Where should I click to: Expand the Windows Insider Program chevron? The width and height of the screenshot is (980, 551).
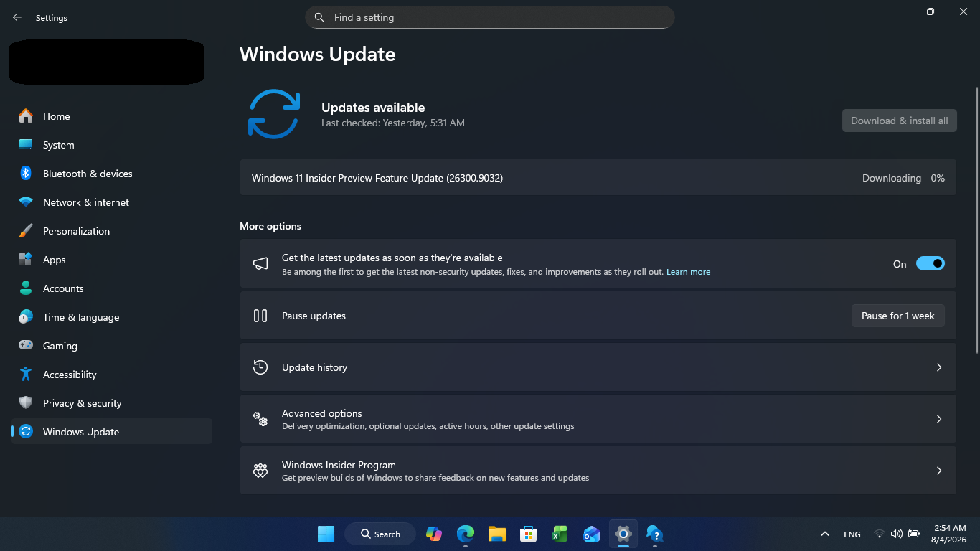coord(939,471)
